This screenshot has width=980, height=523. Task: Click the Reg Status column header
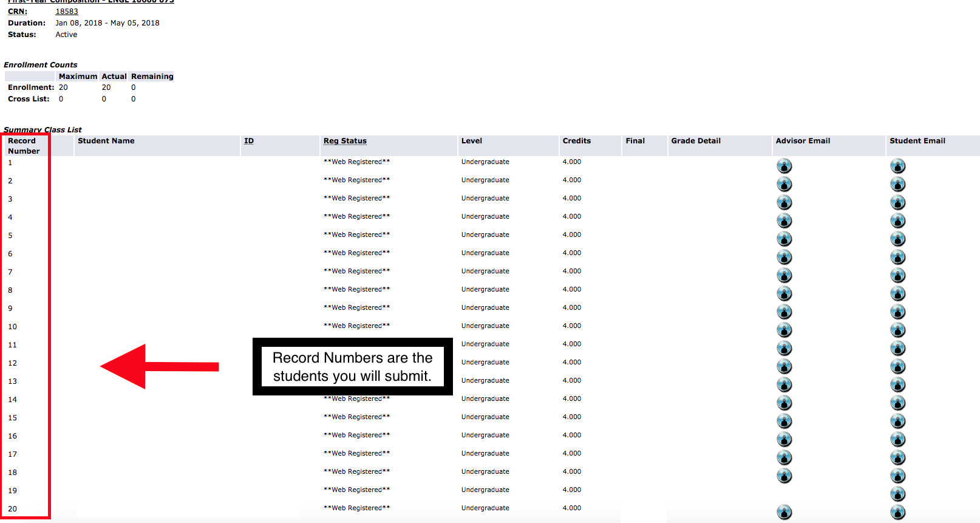pyautogui.click(x=345, y=141)
